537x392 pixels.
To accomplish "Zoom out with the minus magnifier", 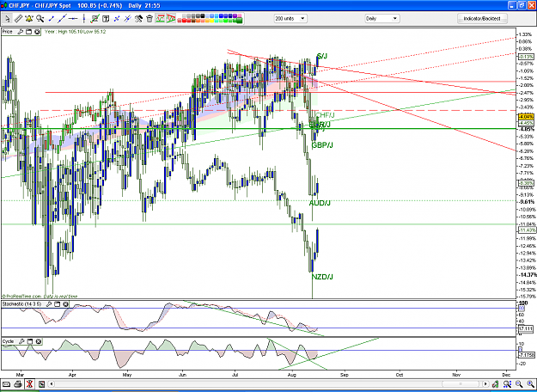I will (518, 384).
